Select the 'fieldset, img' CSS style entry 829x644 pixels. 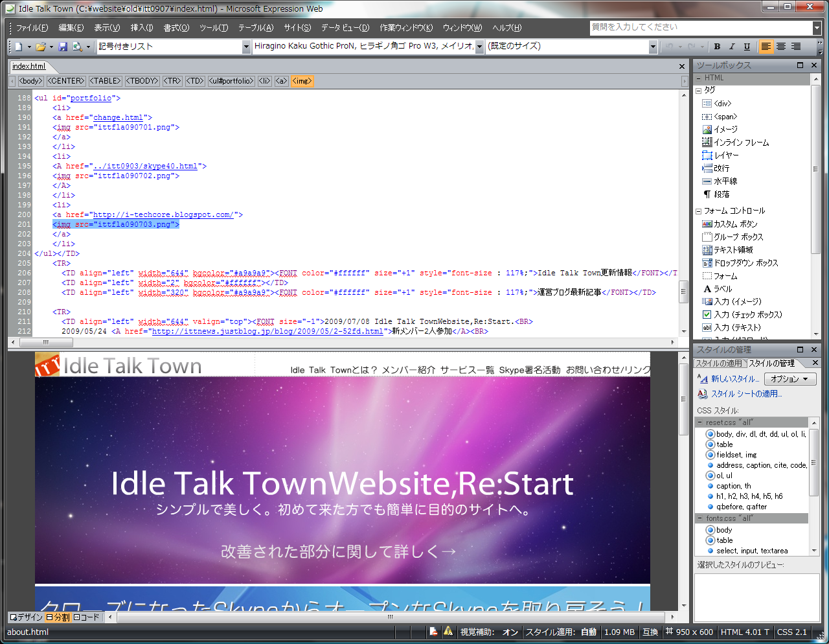click(x=736, y=455)
